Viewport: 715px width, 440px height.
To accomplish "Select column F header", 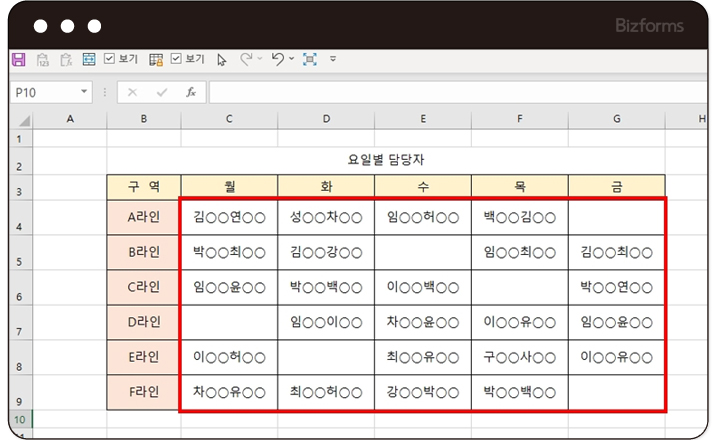I will [520, 119].
